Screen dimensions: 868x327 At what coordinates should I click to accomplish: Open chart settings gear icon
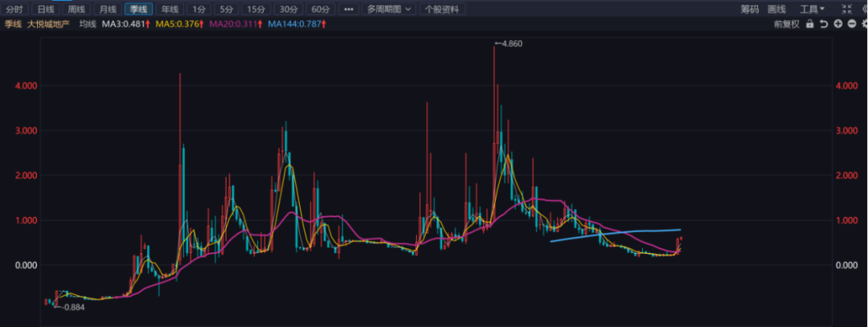[865, 24]
